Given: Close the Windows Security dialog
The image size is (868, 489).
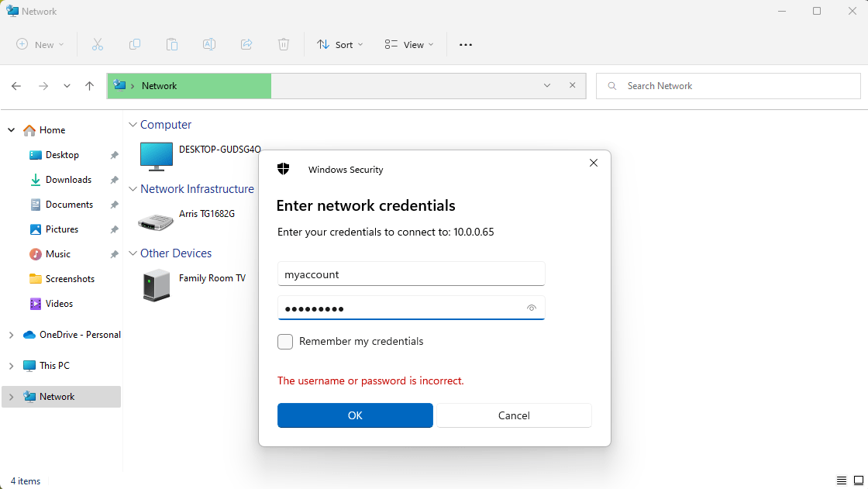Looking at the screenshot, I should (x=594, y=163).
